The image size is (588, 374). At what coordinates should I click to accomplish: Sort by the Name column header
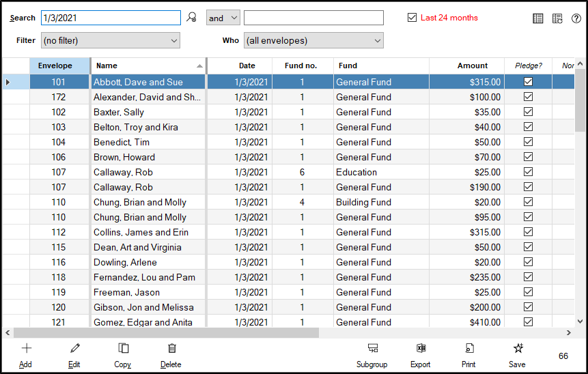pyautogui.click(x=148, y=66)
